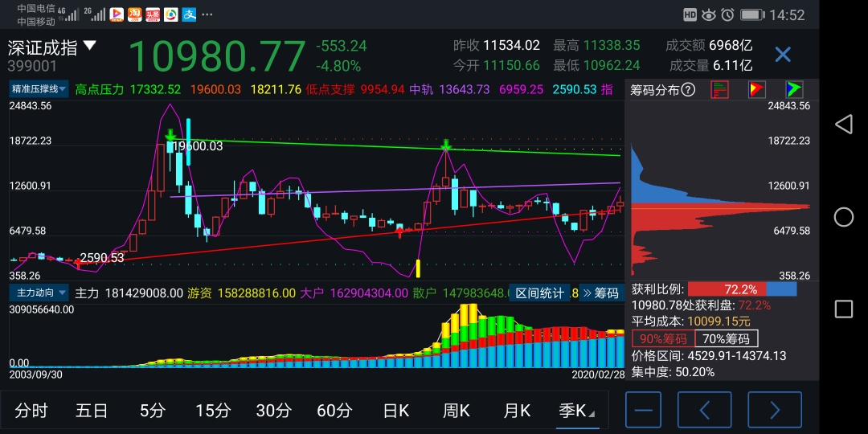Viewport: 868px width, 434px height.
Task: Tap the eye comfort status icon
Action: pyautogui.click(x=709, y=15)
